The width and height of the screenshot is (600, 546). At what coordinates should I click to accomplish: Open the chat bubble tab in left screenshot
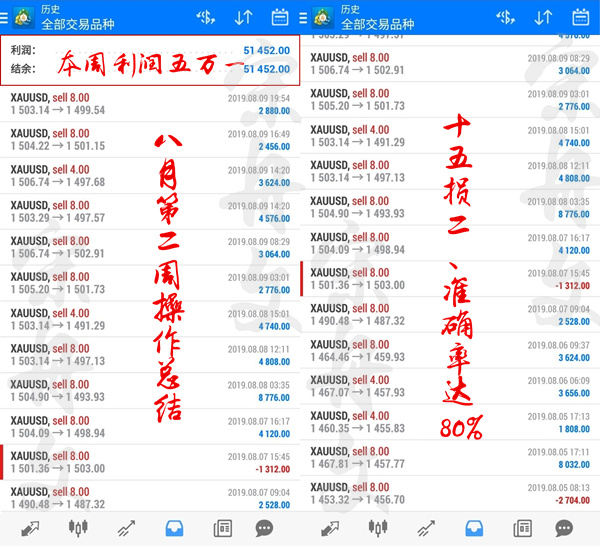click(x=264, y=528)
